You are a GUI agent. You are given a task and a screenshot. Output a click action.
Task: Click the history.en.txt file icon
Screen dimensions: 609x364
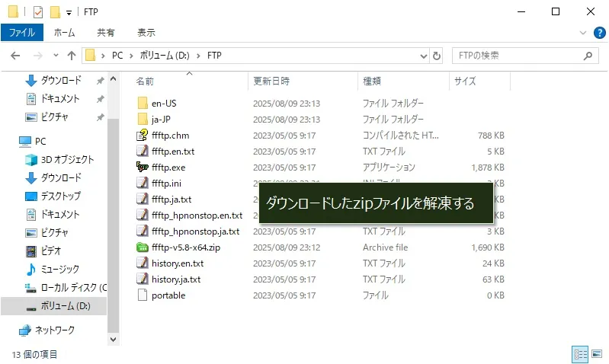(x=143, y=263)
